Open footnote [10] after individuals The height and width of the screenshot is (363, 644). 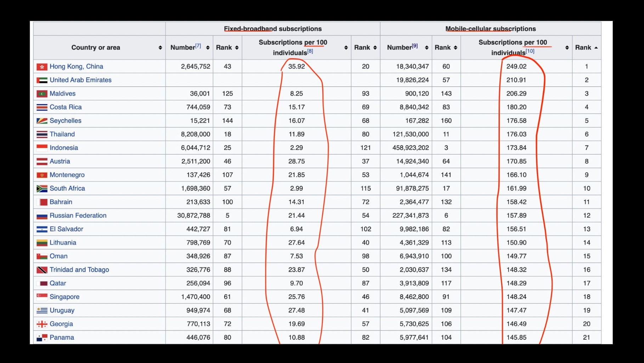(x=530, y=51)
